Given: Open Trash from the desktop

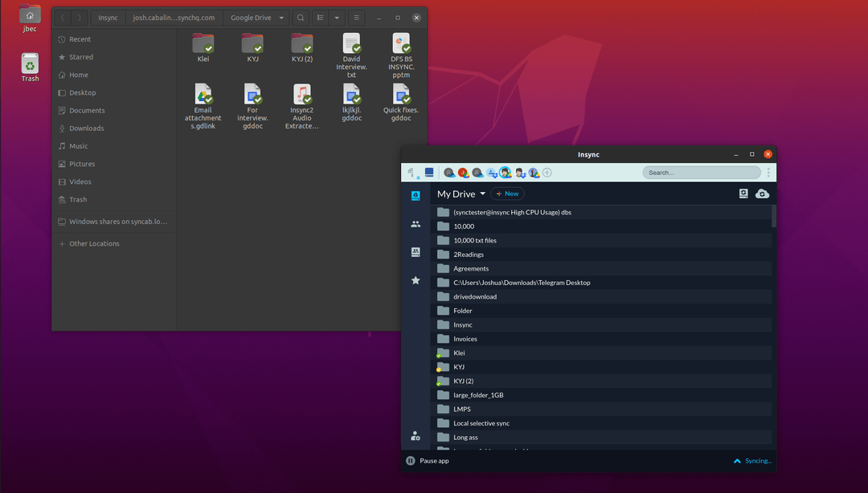Looking at the screenshot, I should pyautogui.click(x=29, y=64).
